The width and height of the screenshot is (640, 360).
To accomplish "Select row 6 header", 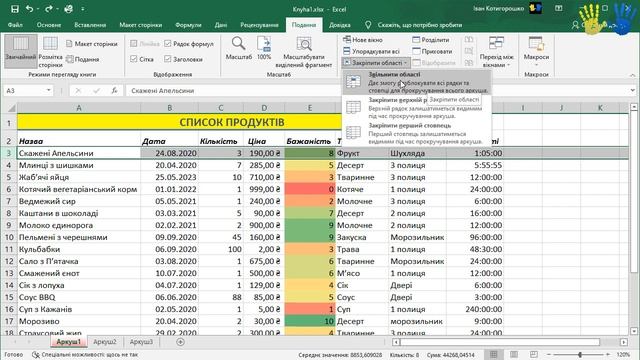I will pyautogui.click(x=9, y=189).
